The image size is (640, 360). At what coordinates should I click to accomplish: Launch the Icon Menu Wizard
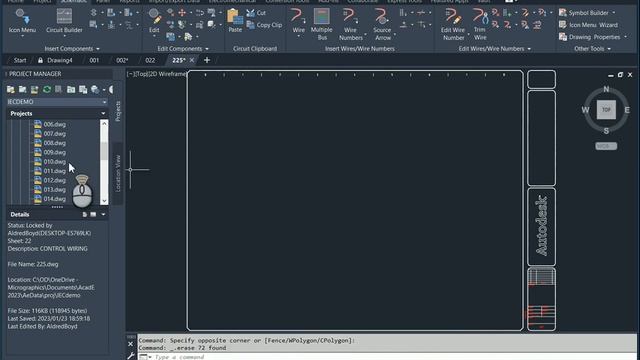coord(588,25)
